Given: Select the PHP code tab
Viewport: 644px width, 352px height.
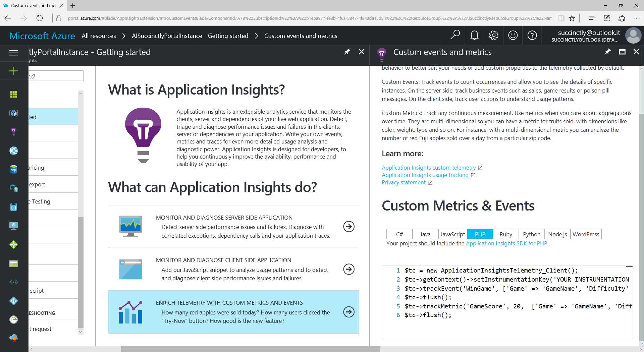Looking at the screenshot, I should 480,234.
